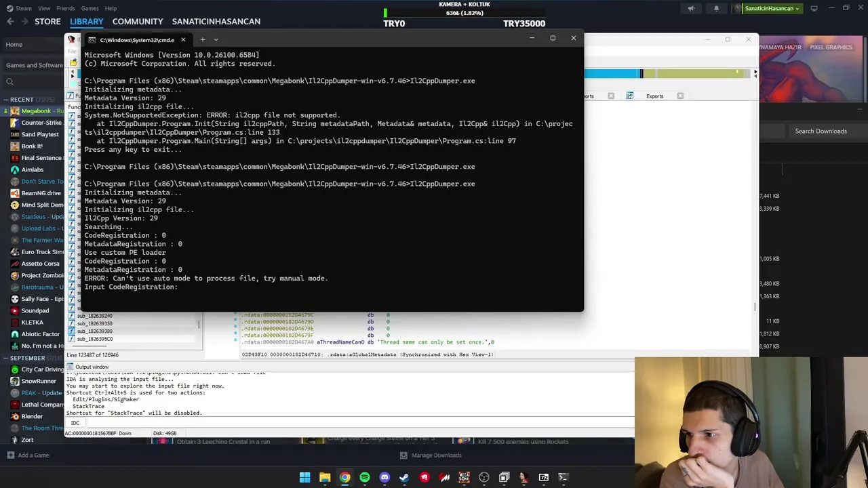Image resolution: width=868 pixels, height=488 pixels.
Task: Select Counter-Strike in the game list
Action: pos(38,123)
